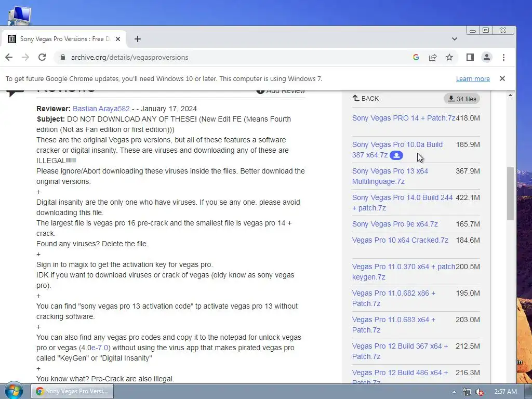Screen dimensions: 532x399
Task: Click the 203.0M file size text
Action: (x=468, y=320)
